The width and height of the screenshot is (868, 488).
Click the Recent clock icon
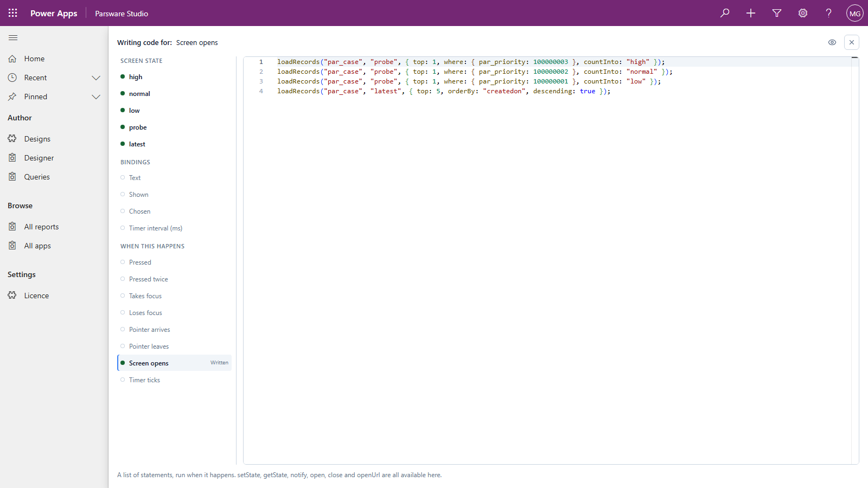pos(12,78)
